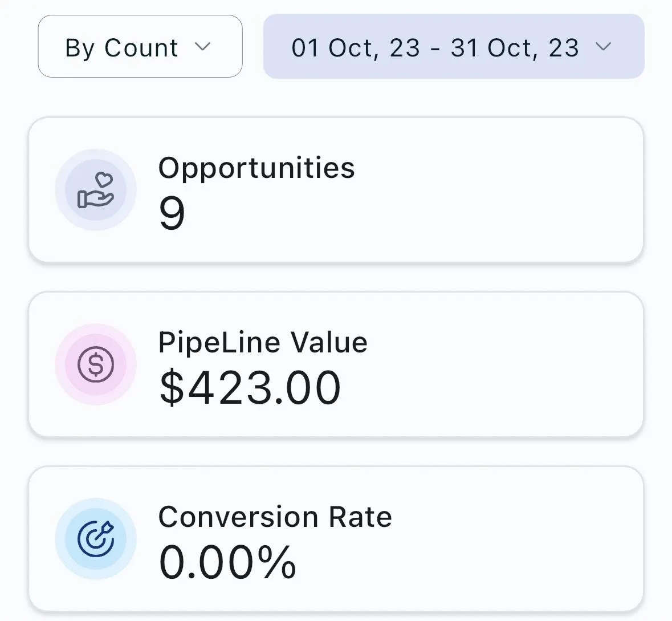The height and width of the screenshot is (621, 672).
Task: Click the PipeLine Value heading text
Action: tap(263, 342)
